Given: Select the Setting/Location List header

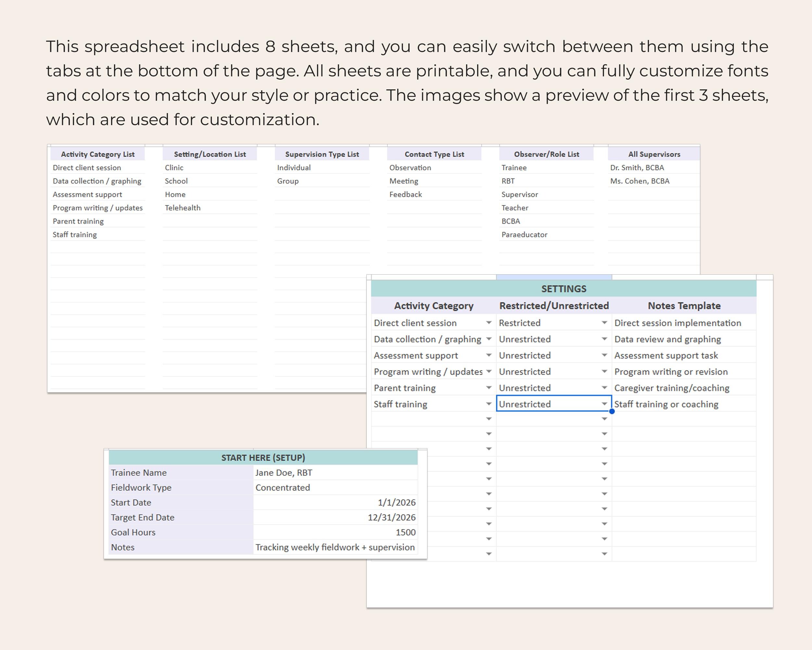Looking at the screenshot, I should click(210, 154).
